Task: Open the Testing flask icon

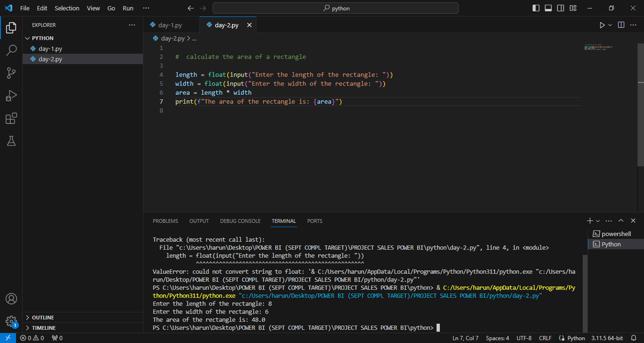Action: tap(11, 141)
